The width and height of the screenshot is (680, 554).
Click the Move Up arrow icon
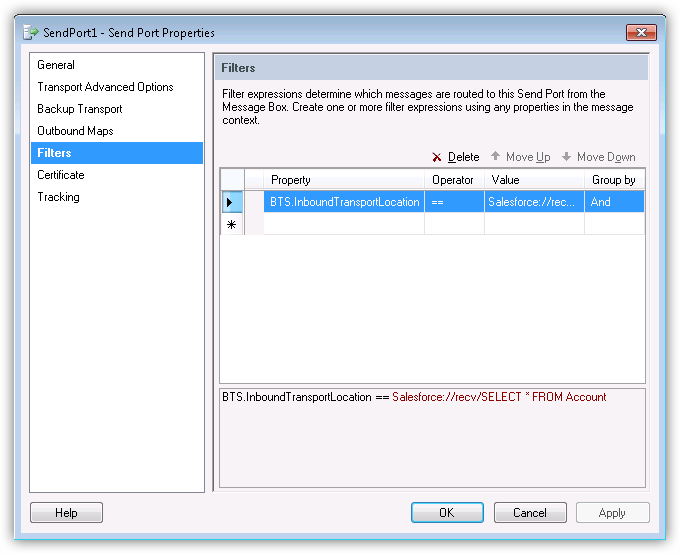pyautogui.click(x=495, y=157)
